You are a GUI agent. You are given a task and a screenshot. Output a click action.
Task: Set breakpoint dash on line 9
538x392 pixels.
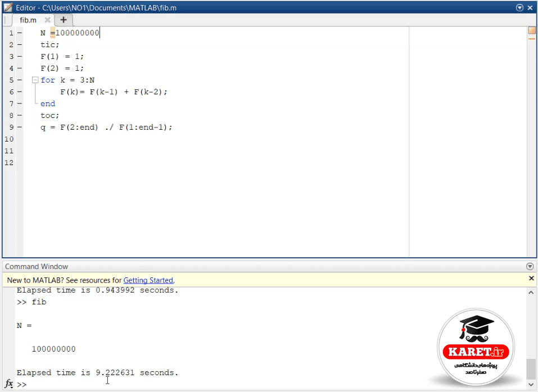tap(20, 127)
